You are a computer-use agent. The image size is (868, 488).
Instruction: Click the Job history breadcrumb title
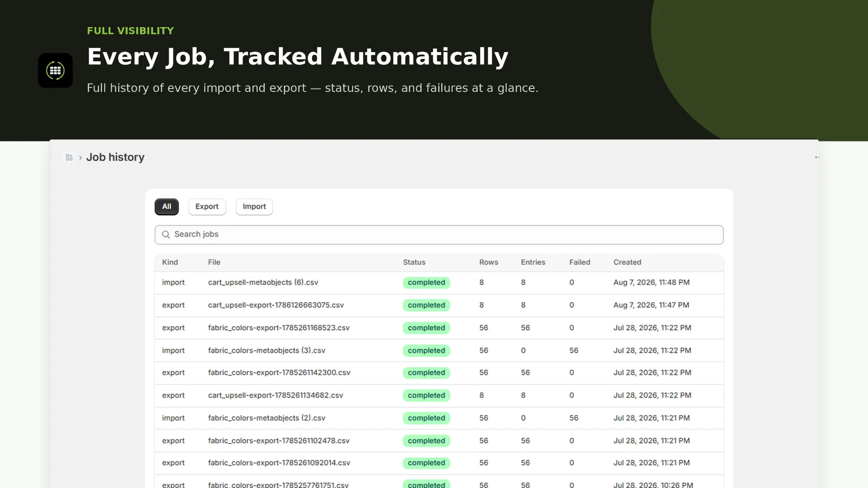115,157
